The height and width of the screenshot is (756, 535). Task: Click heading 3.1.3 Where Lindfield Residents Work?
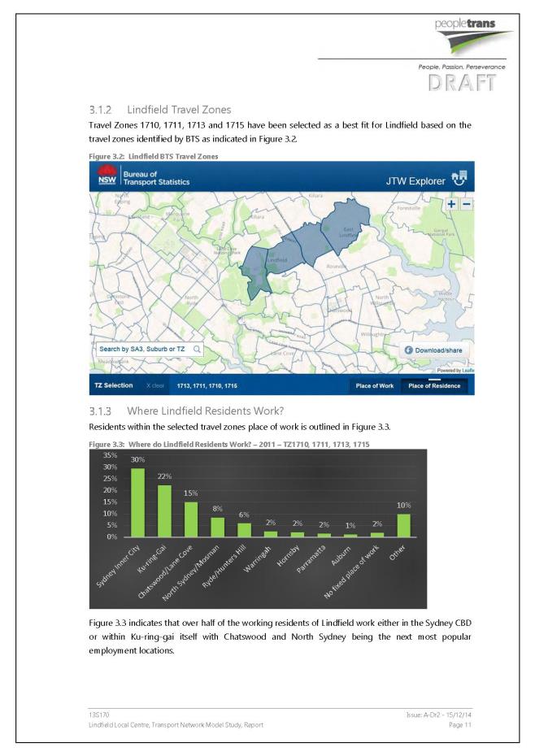(x=186, y=411)
